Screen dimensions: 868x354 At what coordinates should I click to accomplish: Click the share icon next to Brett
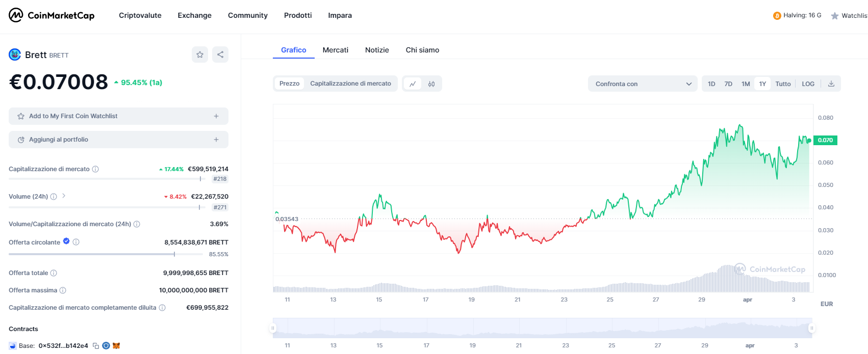click(x=220, y=55)
